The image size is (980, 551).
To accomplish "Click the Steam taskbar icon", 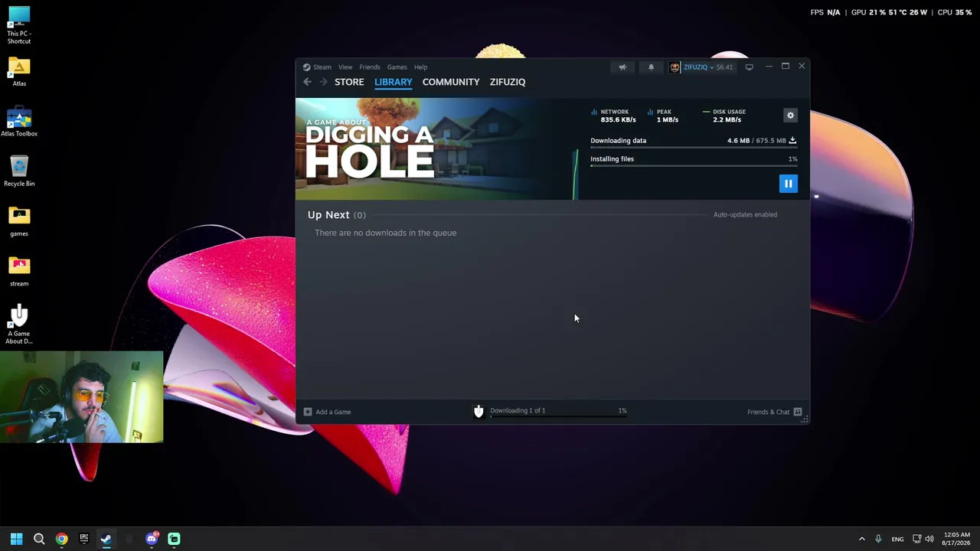I will click(x=106, y=539).
